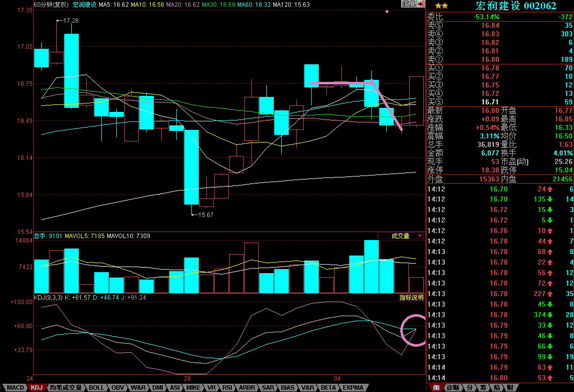Viewport: 574px width, 392px height.
Task: Switch to the MACD indicator tab
Action: click(15, 387)
